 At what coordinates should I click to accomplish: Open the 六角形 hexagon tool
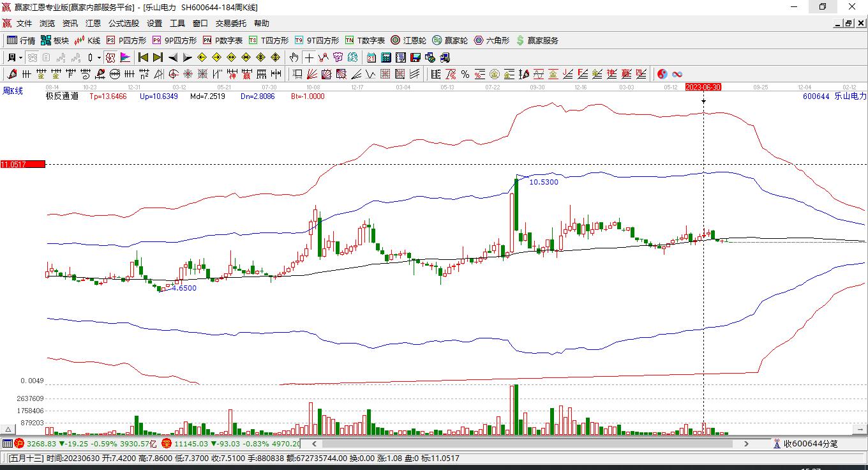point(491,40)
